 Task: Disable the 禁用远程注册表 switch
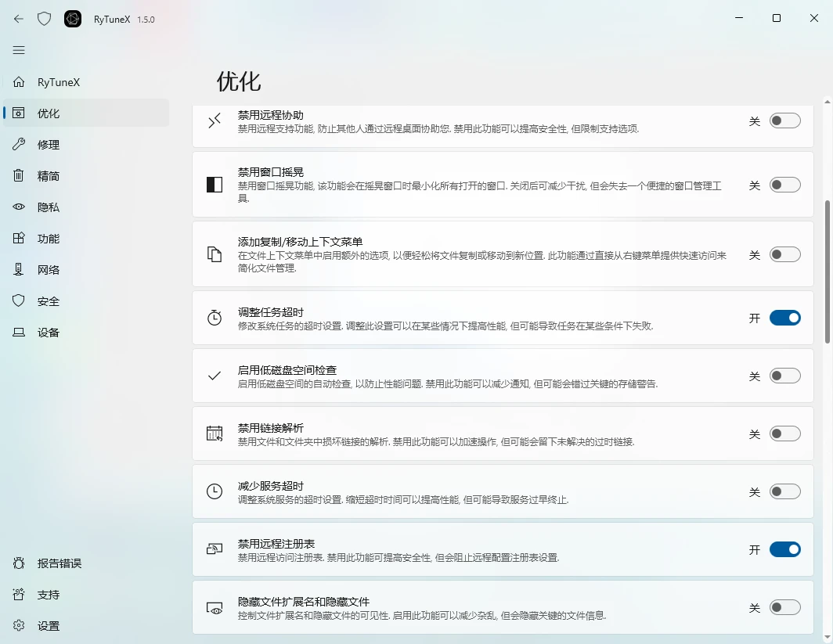[x=785, y=549]
